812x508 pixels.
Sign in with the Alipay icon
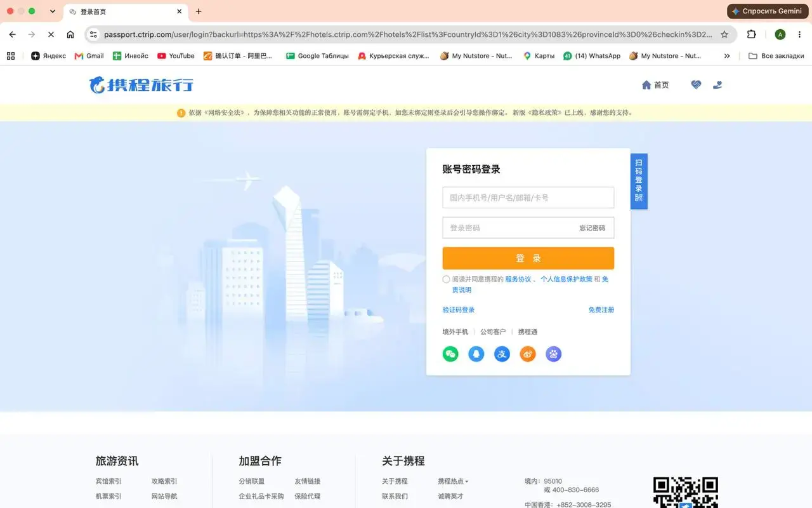[x=502, y=354]
